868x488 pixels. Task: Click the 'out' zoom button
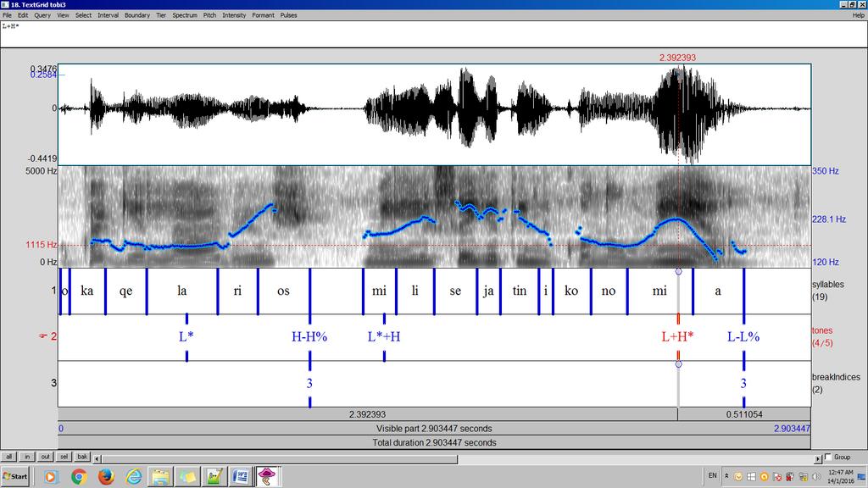click(x=46, y=457)
